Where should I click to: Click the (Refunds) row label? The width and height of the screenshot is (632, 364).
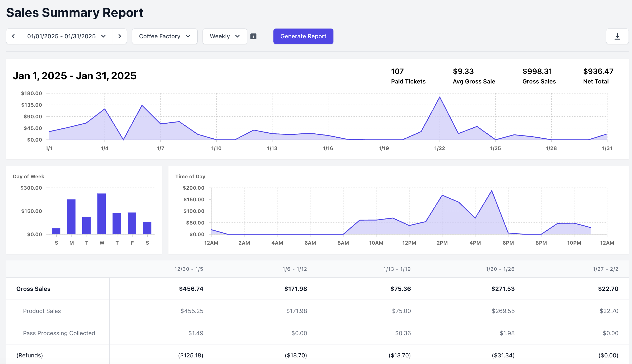coord(30,355)
